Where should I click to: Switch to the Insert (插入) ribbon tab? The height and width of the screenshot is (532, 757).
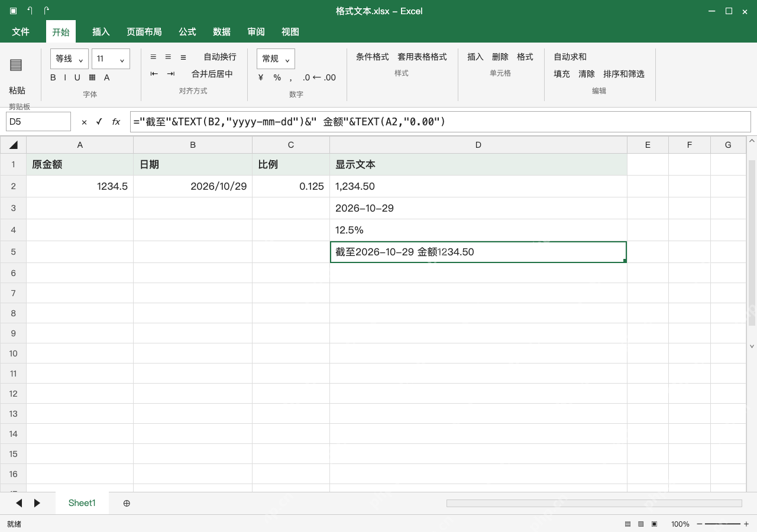101,32
